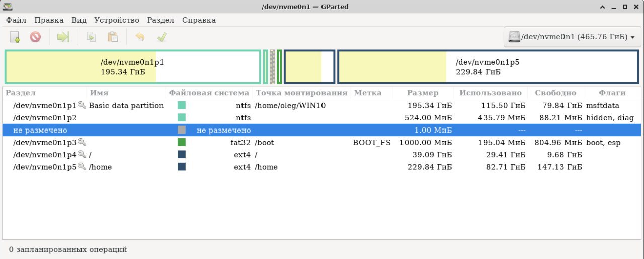Open the Справка menu

coord(199,20)
